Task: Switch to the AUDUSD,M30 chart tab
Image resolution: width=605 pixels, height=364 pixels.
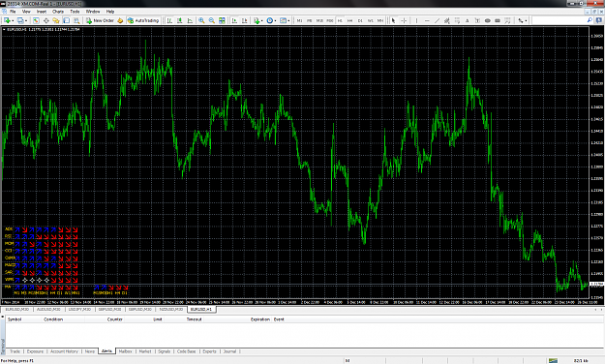Action: [x=48, y=310]
